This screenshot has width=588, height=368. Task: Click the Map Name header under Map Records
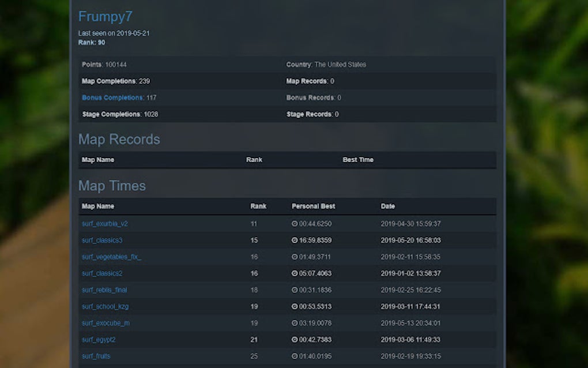tap(98, 160)
